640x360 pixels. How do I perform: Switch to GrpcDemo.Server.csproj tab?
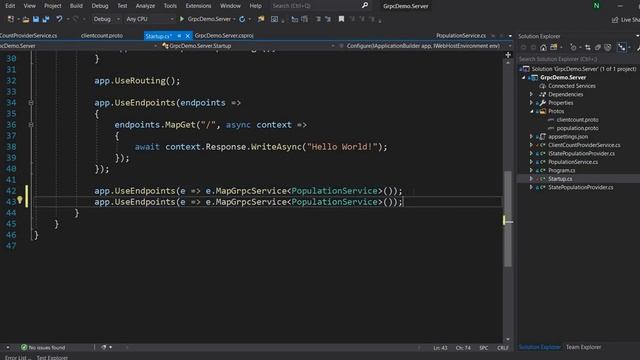224,36
